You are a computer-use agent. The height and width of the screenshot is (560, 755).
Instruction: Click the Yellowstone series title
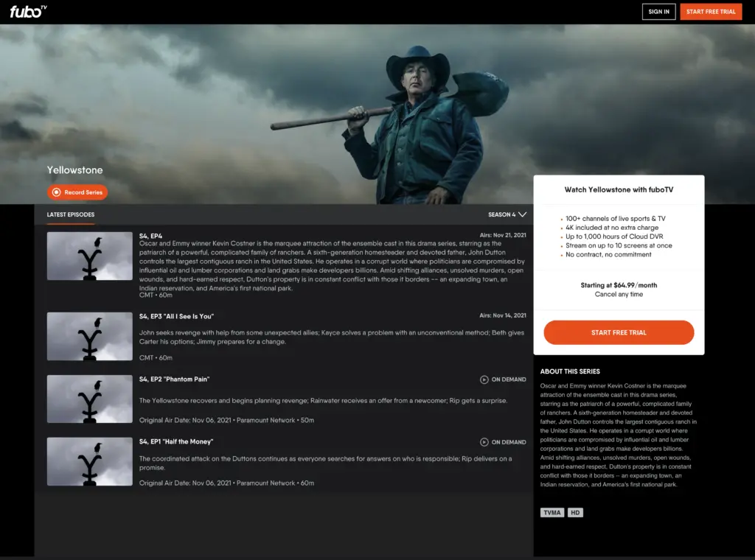point(74,169)
